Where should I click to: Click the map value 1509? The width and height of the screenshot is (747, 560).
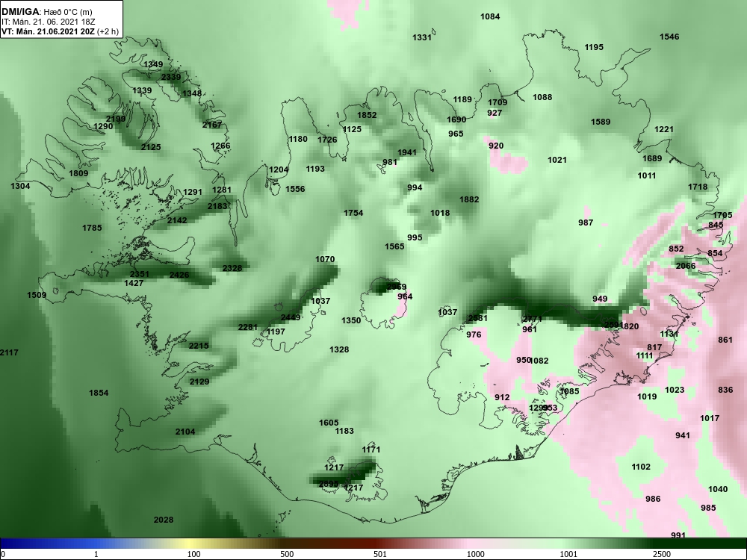tap(37, 295)
